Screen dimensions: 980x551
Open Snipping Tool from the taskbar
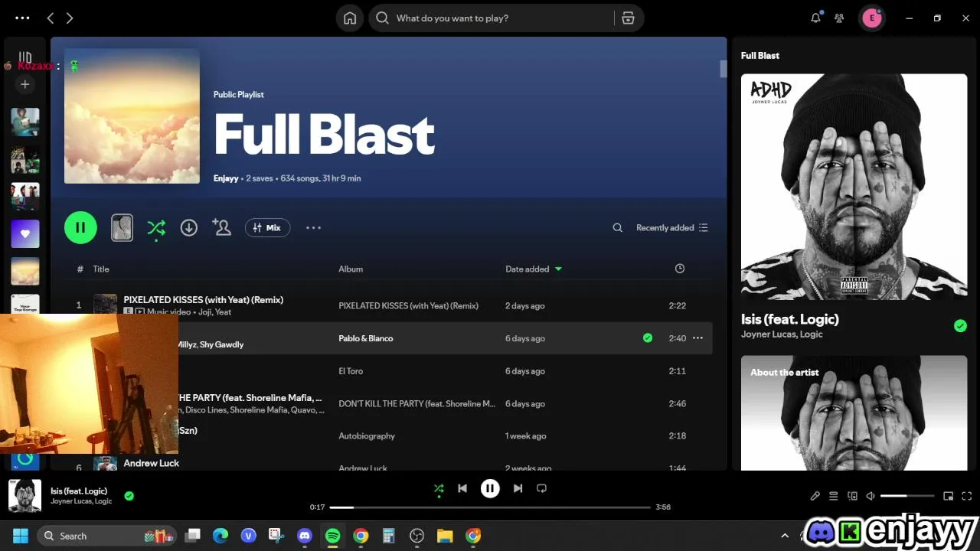(x=276, y=536)
